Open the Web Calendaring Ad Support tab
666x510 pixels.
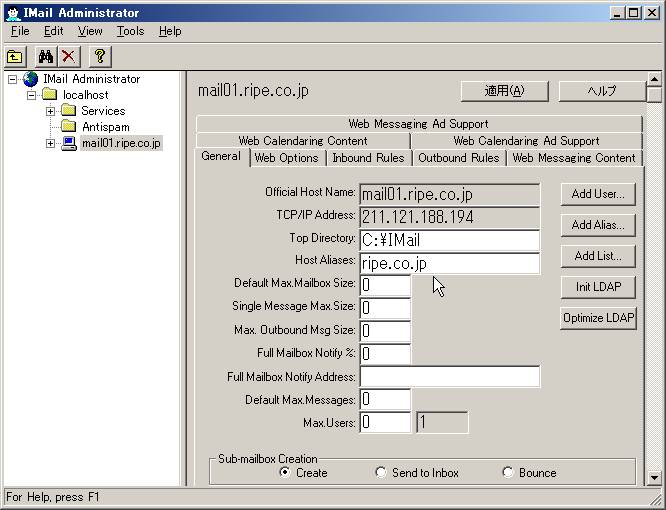click(526, 141)
